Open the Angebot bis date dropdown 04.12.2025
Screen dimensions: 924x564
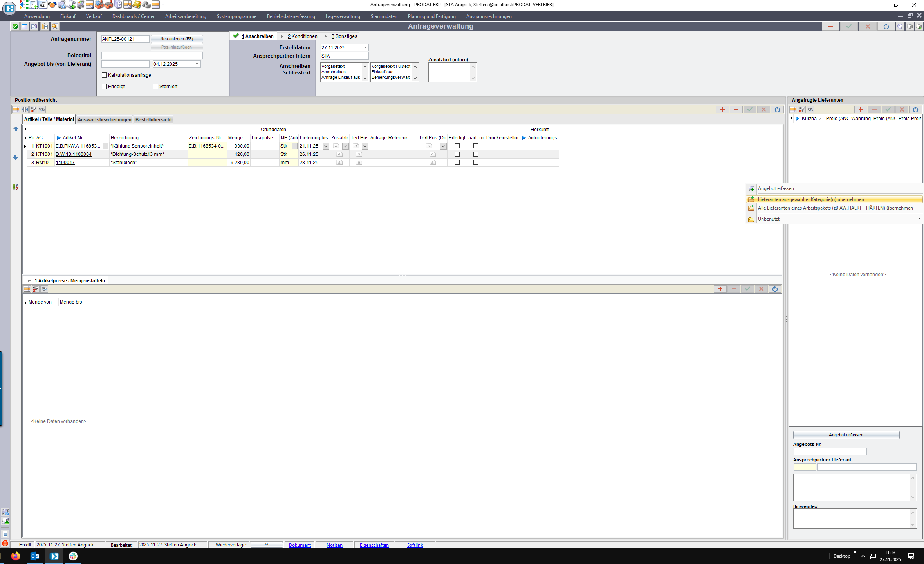tap(197, 64)
